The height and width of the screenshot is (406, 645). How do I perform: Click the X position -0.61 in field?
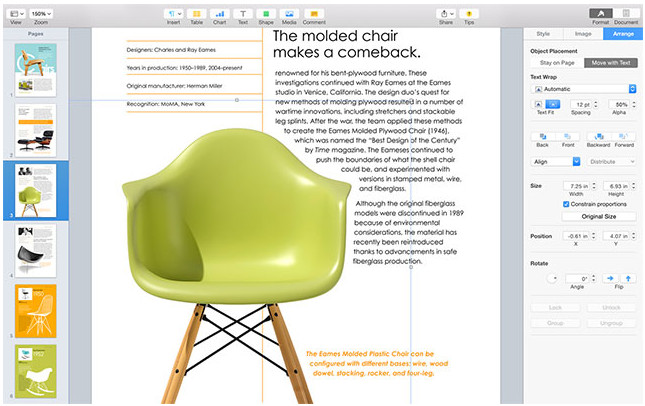click(x=577, y=236)
